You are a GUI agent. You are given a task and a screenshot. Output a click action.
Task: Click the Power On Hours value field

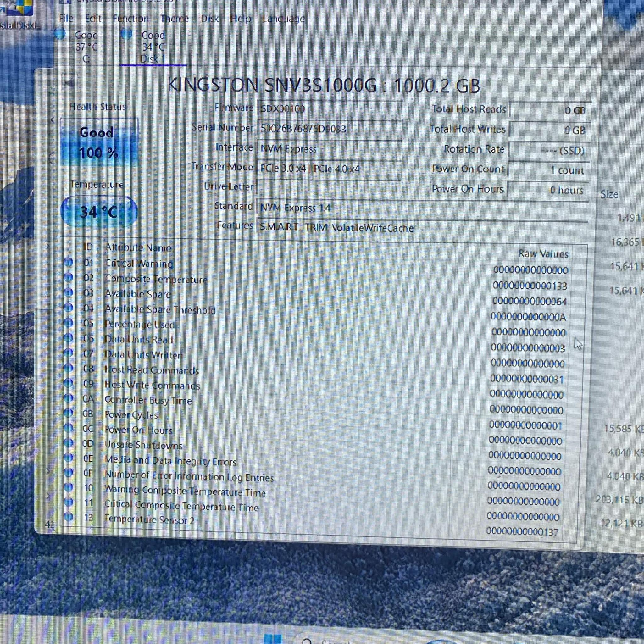548,190
